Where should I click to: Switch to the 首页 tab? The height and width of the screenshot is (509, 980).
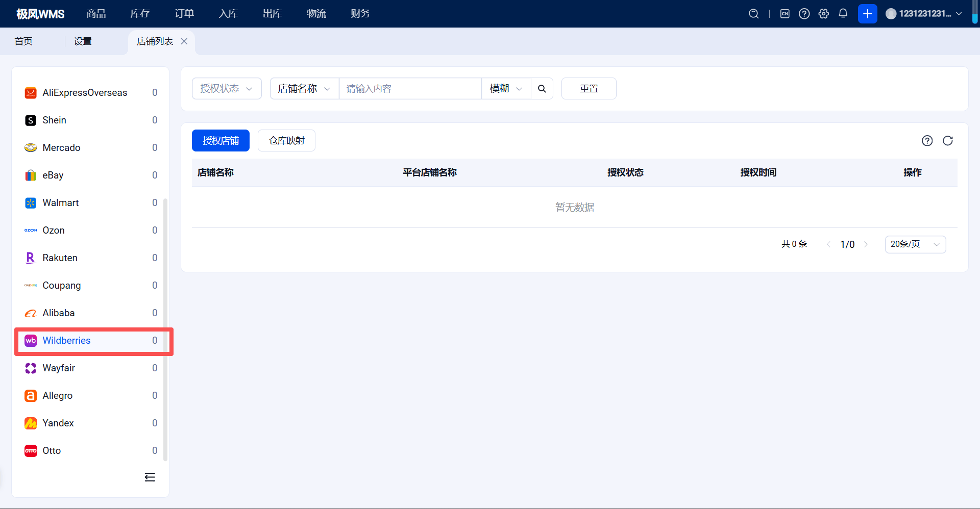(x=23, y=41)
